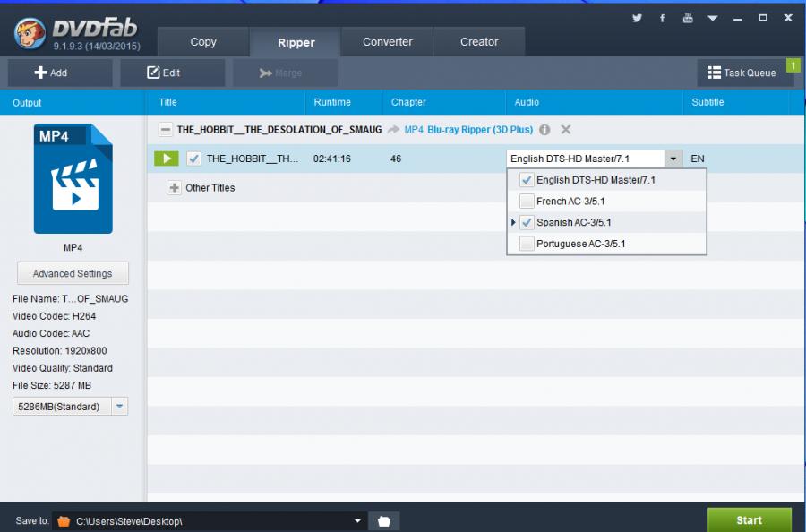The width and height of the screenshot is (806, 532).
Task: Click the Edit button
Action: [x=173, y=73]
